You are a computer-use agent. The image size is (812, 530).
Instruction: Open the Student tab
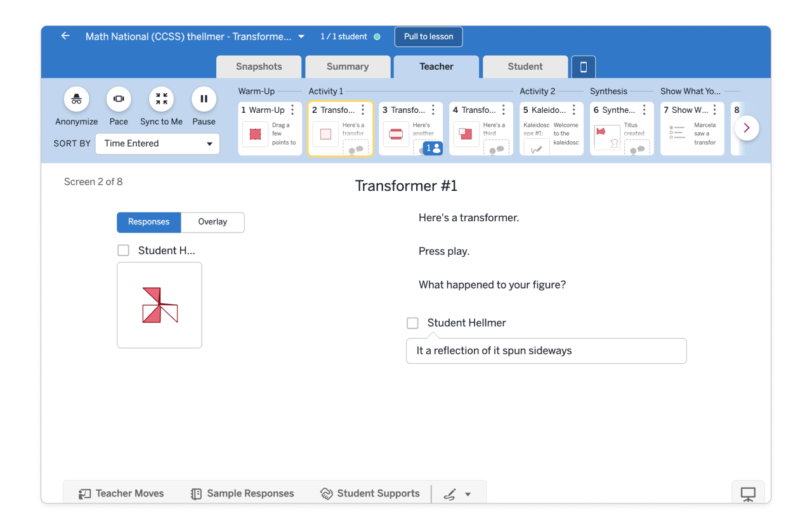(x=525, y=67)
